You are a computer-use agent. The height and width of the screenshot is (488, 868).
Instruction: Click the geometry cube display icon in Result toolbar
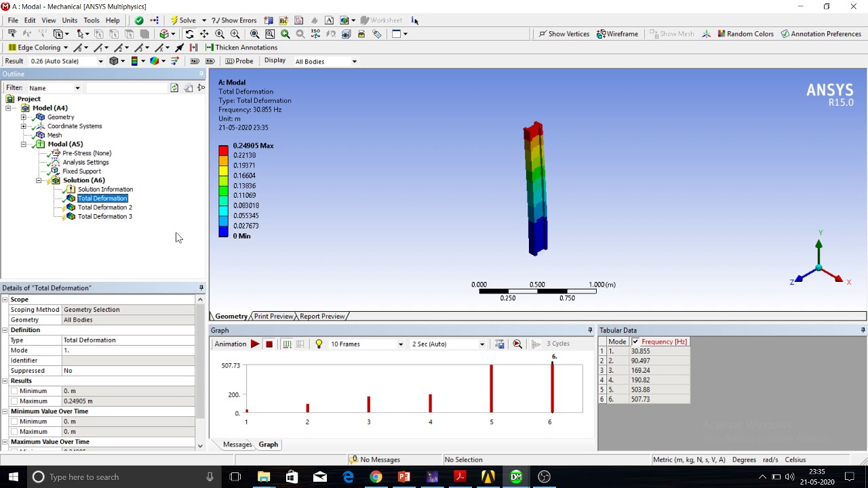click(x=114, y=61)
